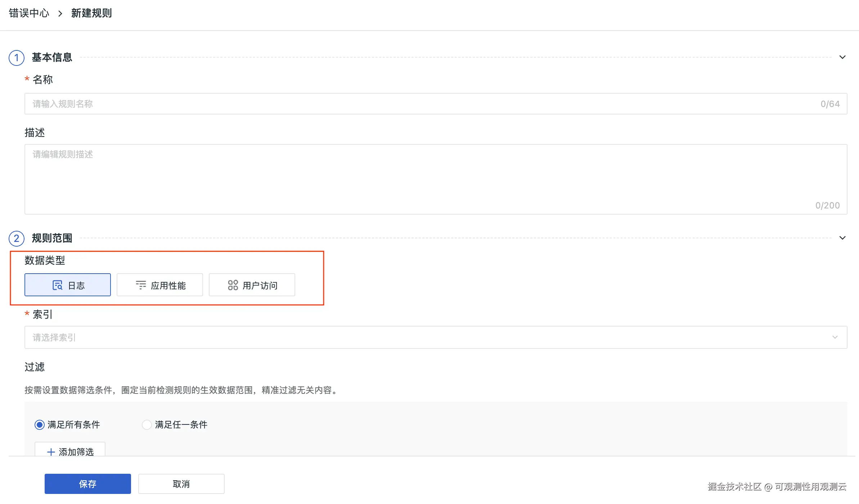Screen dimensions: 859x504
Task: Click the step 2 circle icon
Action: point(17,238)
